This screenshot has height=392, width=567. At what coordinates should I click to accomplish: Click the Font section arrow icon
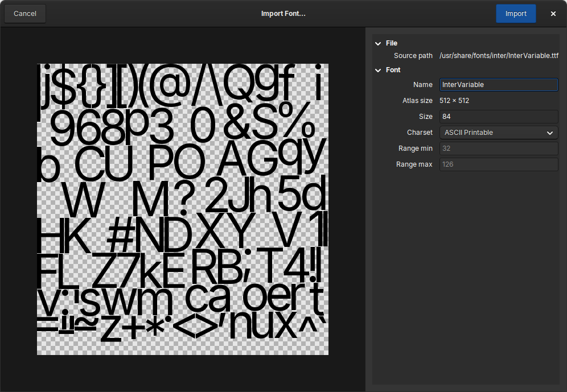point(378,70)
